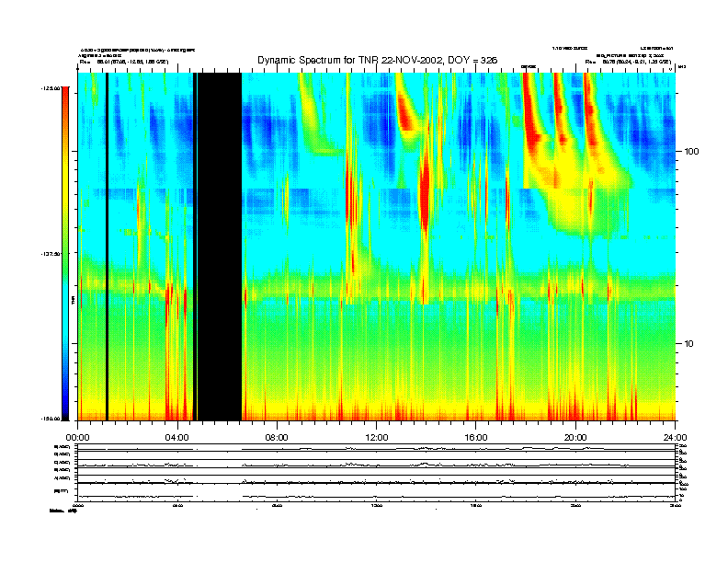
Task: Click the 100 frequency axis label
Action: pos(691,152)
